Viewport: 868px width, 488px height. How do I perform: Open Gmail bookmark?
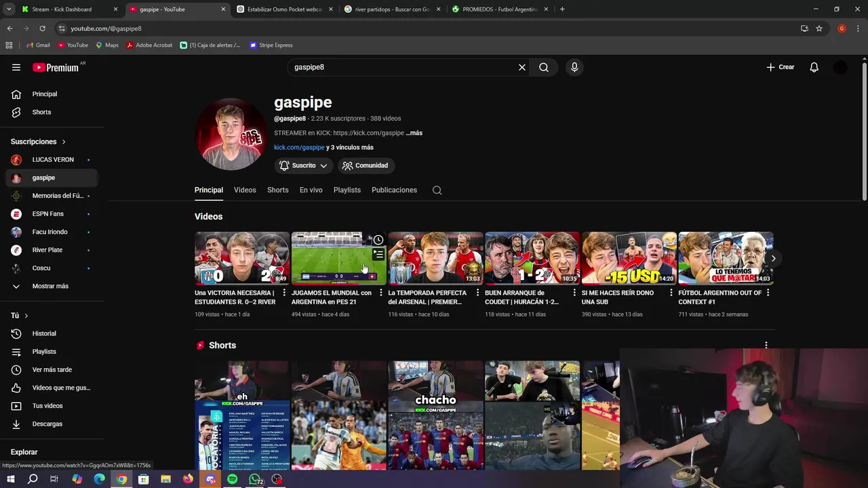(x=38, y=45)
